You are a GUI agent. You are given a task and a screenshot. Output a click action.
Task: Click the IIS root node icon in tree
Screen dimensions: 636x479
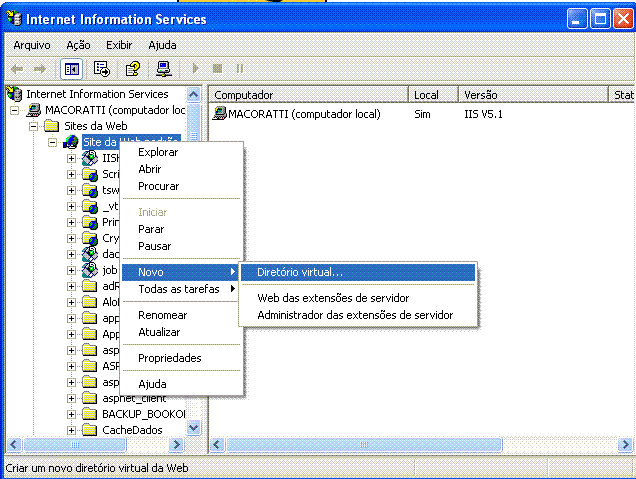[x=15, y=94]
